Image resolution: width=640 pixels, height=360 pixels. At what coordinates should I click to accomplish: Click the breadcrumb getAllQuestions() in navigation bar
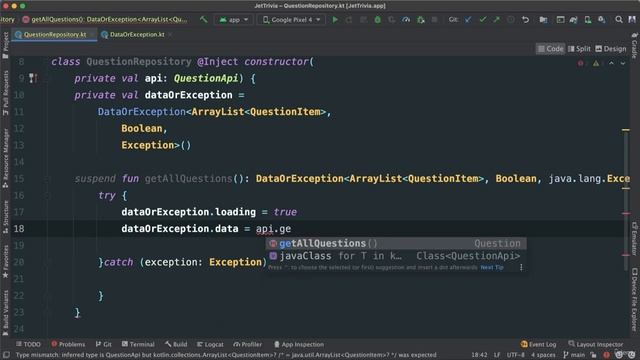pos(105,19)
